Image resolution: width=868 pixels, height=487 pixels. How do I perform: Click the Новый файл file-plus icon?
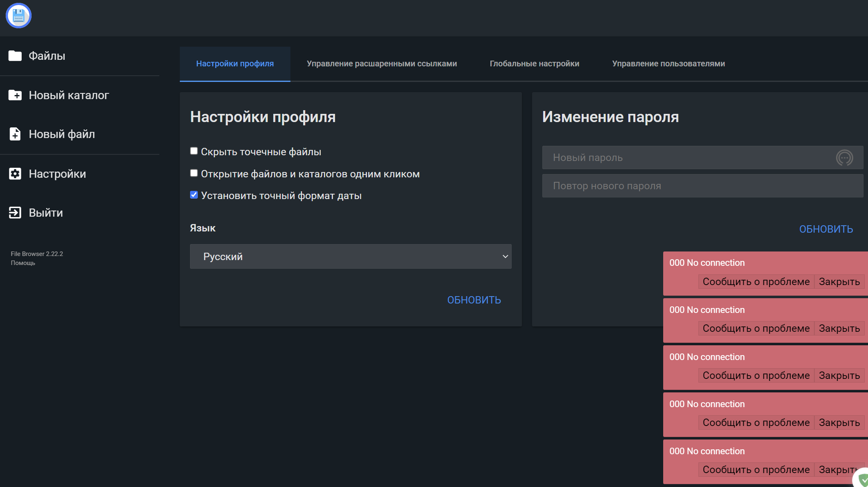(15, 134)
